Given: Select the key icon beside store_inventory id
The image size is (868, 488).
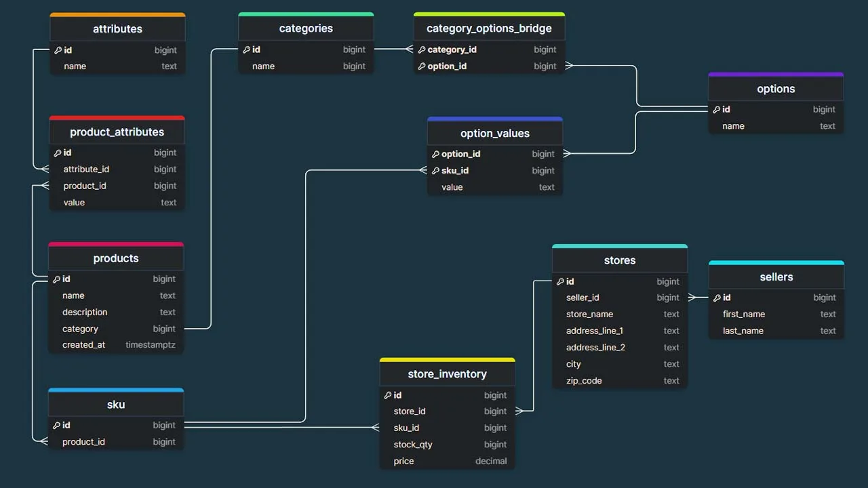Looking at the screenshot, I should click(388, 395).
